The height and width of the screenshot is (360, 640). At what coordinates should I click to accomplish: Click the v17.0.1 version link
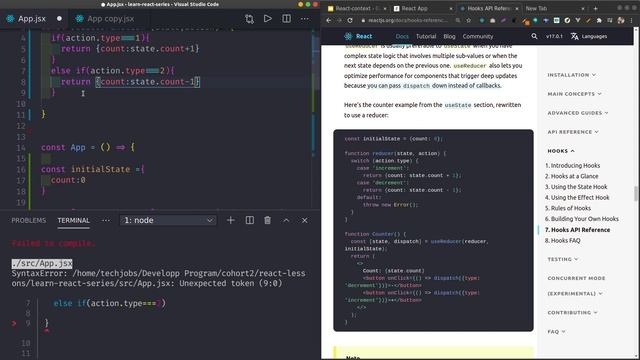[554, 36]
